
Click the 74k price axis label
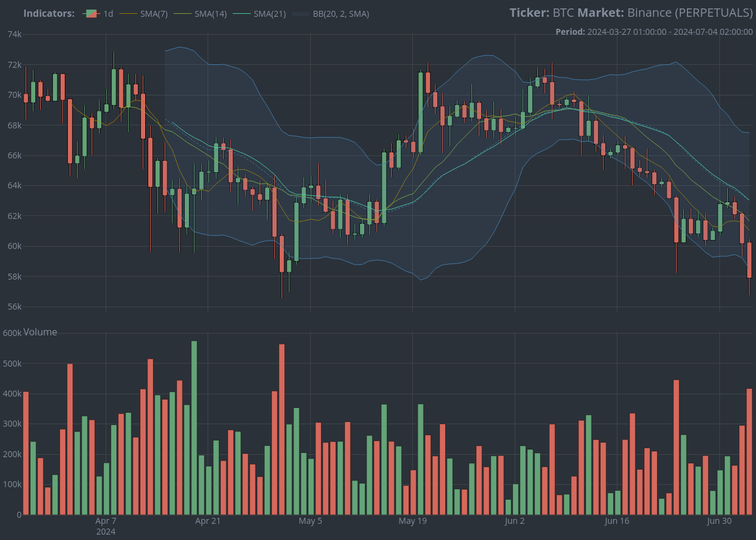click(14, 34)
